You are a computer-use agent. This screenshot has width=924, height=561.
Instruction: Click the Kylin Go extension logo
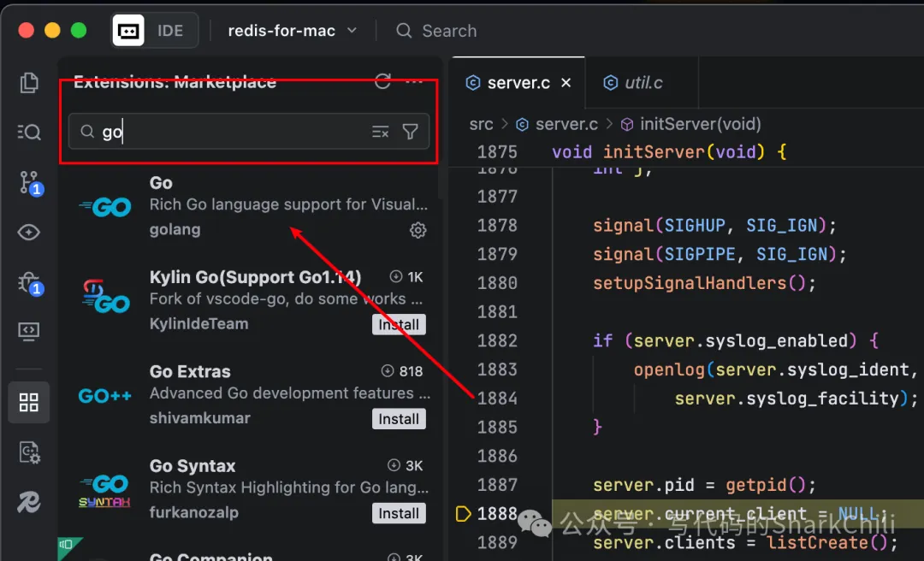tap(105, 297)
